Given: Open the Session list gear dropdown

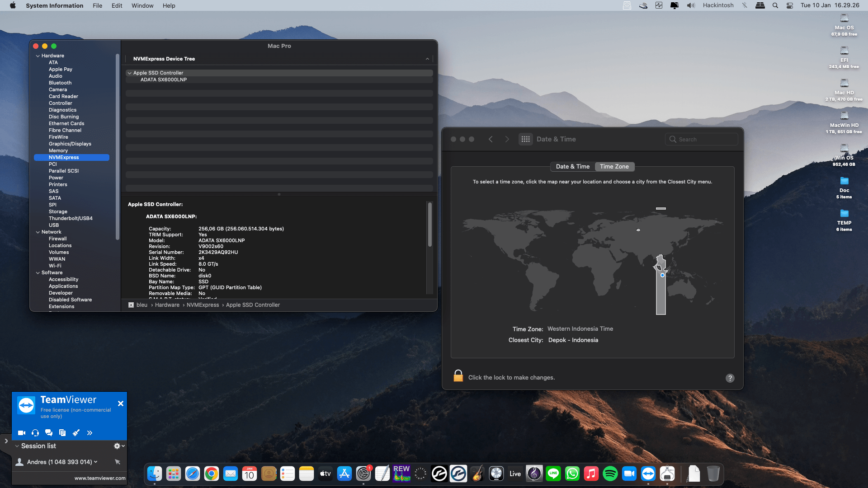Looking at the screenshot, I should (119, 446).
